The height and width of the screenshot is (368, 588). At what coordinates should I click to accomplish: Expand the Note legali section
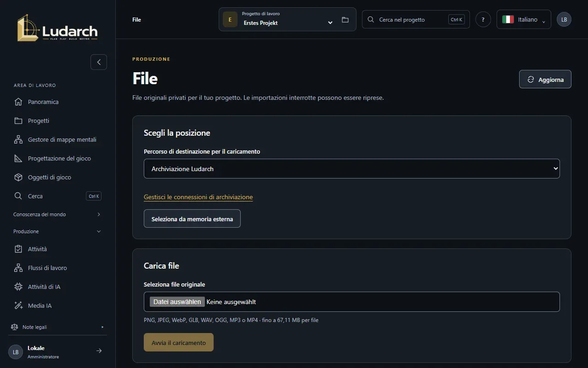(x=57, y=327)
